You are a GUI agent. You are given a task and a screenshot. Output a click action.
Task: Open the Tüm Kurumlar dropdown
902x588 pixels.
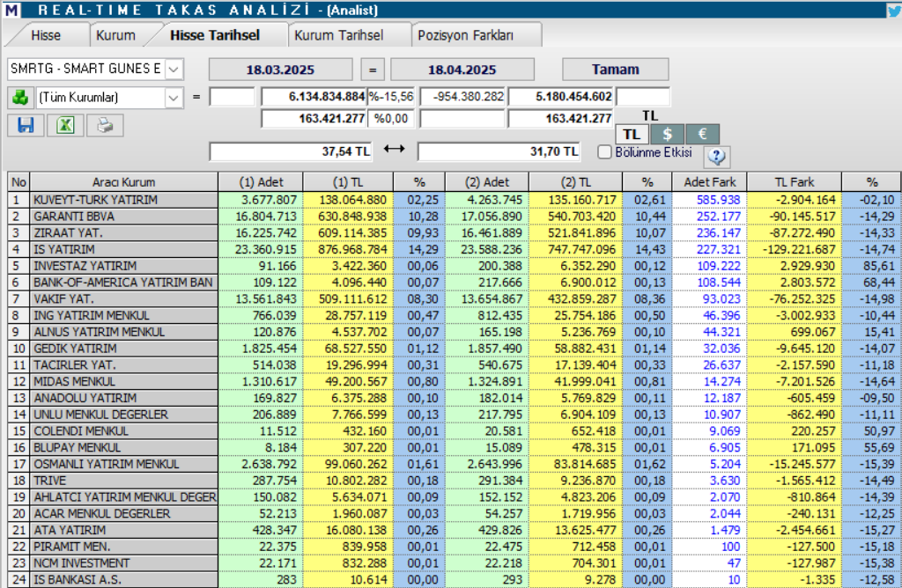click(174, 98)
